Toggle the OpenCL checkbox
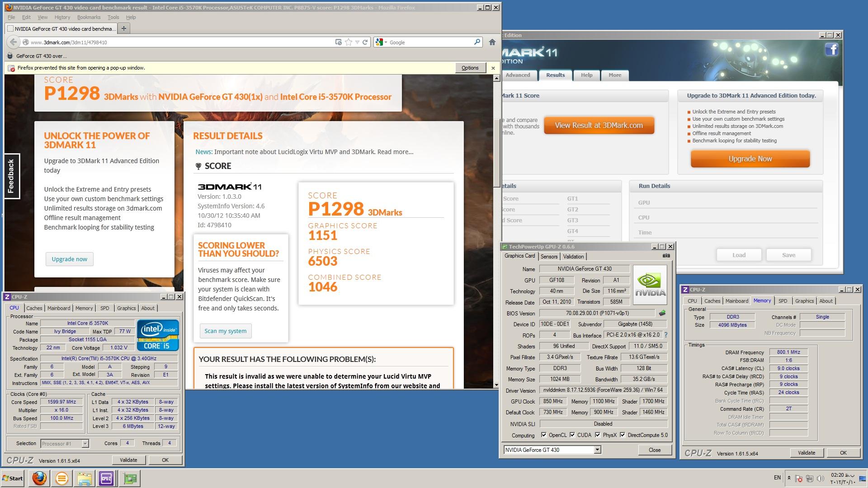This screenshot has height=488, width=868. 544,435
